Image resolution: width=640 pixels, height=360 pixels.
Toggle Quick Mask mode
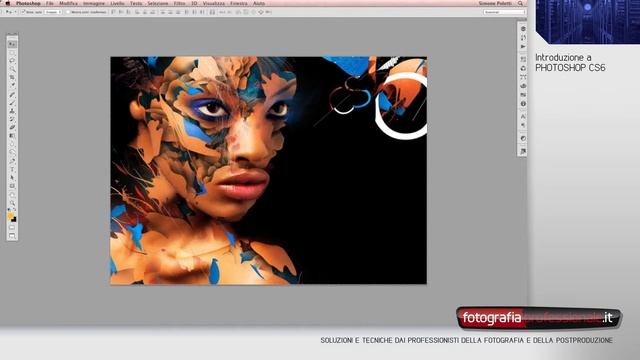point(12,228)
